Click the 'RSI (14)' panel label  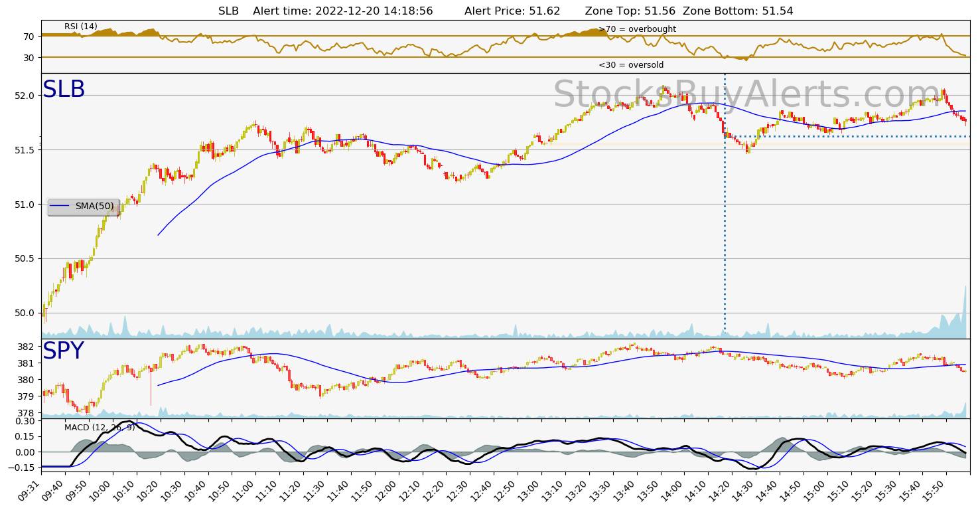[81, 27]
